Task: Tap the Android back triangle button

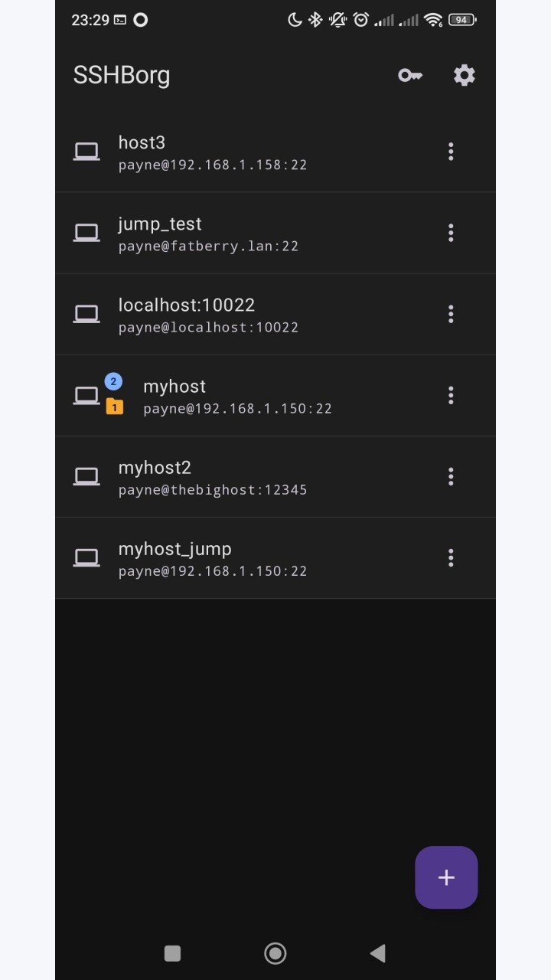Action: point(377,953)
